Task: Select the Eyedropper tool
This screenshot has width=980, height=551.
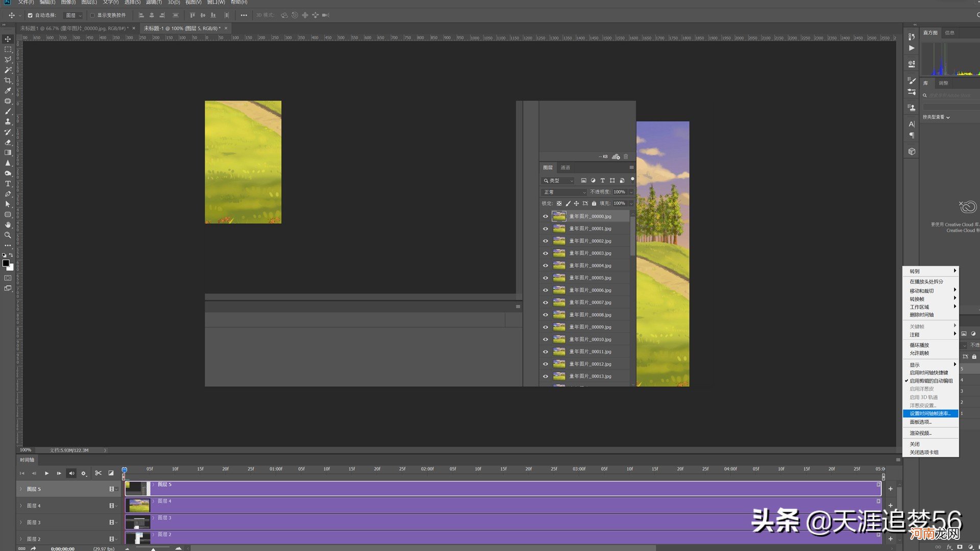Action: coord(8,91)
